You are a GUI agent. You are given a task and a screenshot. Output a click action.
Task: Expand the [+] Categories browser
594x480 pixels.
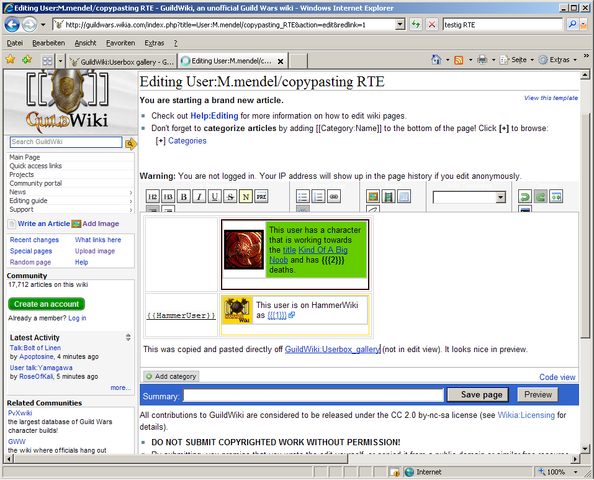[161, 141]
